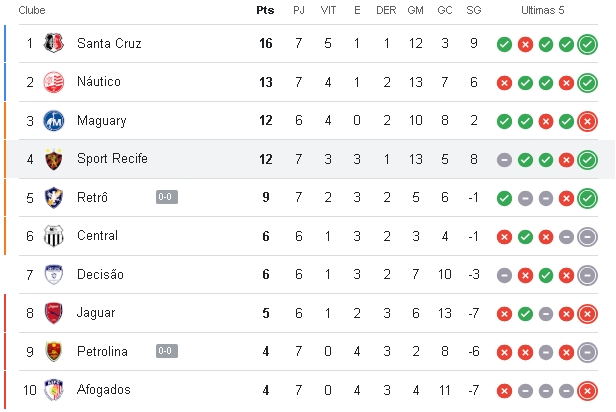Click the Maguary club crest
This screenshot has height=412, width=616.
click(54, 121)
